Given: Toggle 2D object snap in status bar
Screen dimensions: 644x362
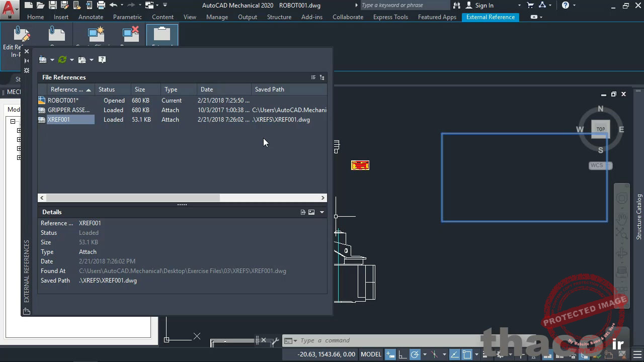Looking at the screenshot, I should 467,354.
